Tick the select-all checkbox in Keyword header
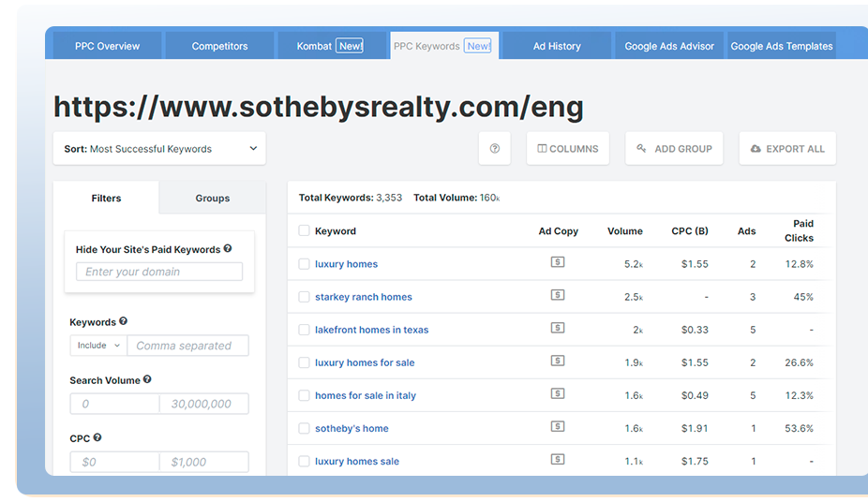 coord(304,230)
